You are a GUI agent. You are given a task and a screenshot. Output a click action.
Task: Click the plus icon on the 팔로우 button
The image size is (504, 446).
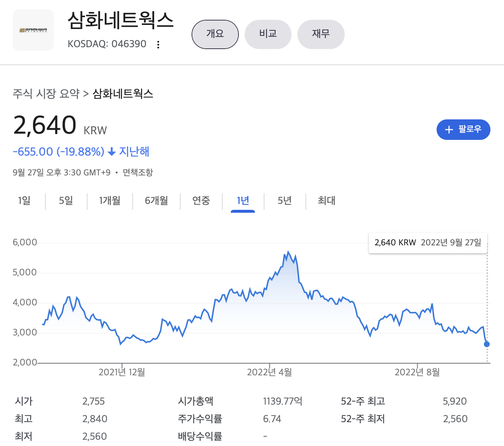click(x=449, y=130)
